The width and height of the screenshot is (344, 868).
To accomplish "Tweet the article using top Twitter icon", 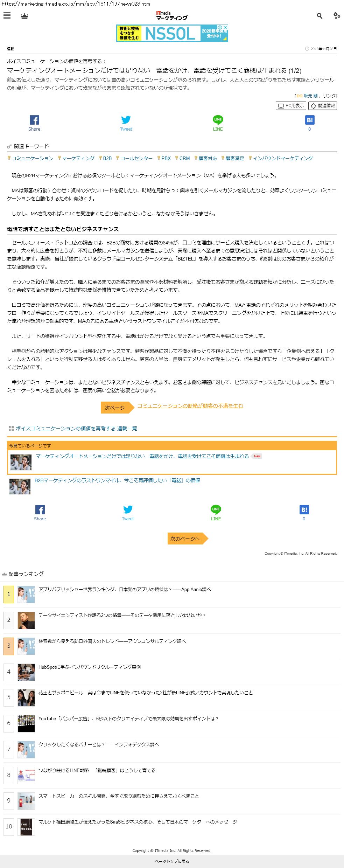I will tap(126, 123).
